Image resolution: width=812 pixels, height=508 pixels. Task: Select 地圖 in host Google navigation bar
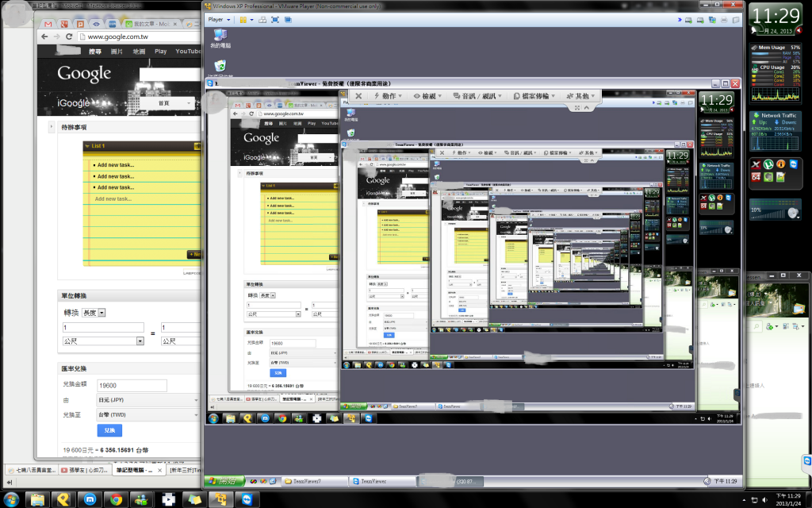tap(139, 52)
